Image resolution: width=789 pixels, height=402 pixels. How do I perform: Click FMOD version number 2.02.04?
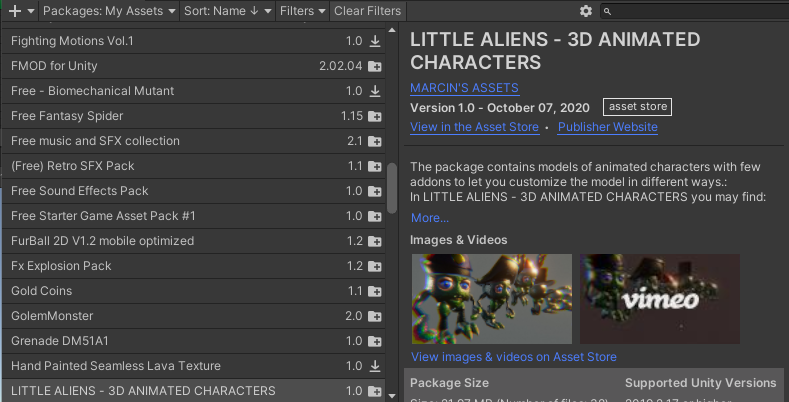coord(341,66)
